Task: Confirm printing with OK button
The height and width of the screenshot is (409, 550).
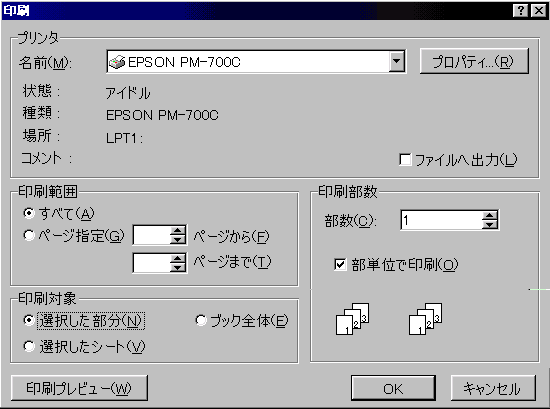Action: 393,388
